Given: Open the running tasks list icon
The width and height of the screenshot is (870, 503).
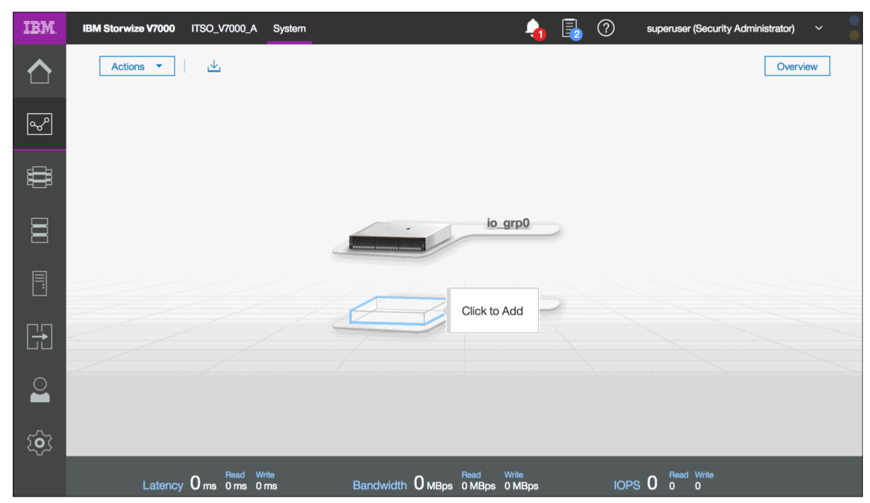Looking at the screenshot, I should coord(570,28).
